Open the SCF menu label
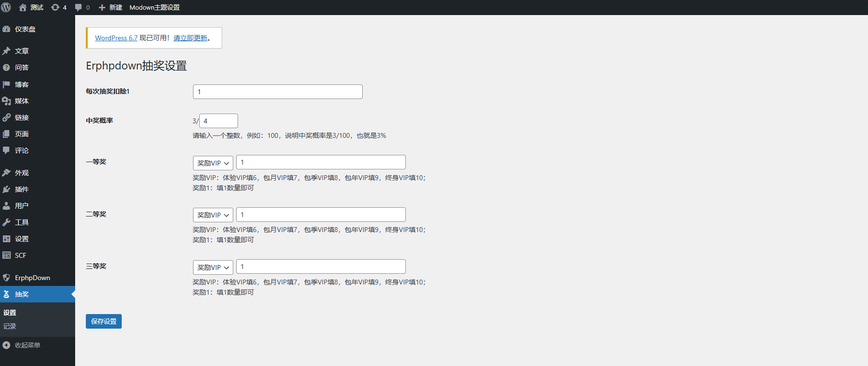This screenshot has height=366, width=868. 20,255
